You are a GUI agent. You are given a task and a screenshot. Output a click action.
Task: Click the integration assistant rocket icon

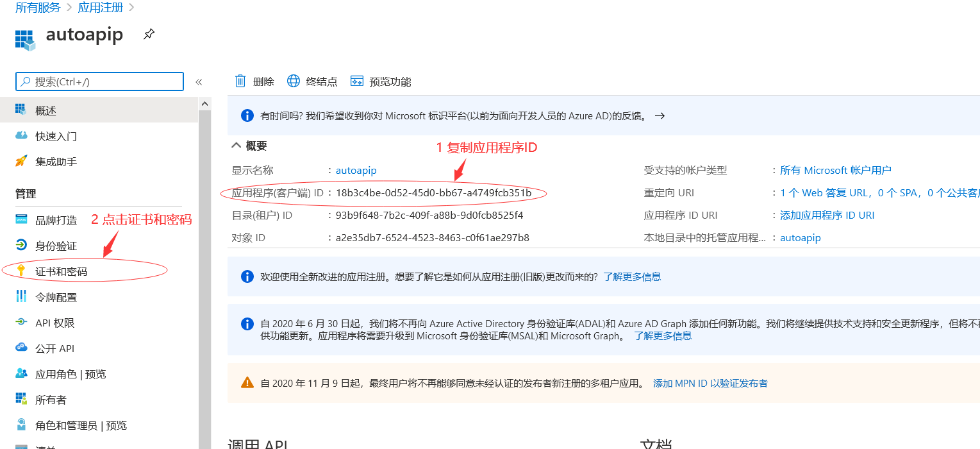coord(21,161)
